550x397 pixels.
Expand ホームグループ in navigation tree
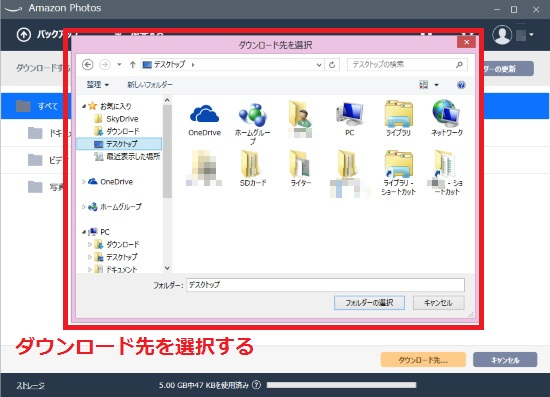click(84, 207)
